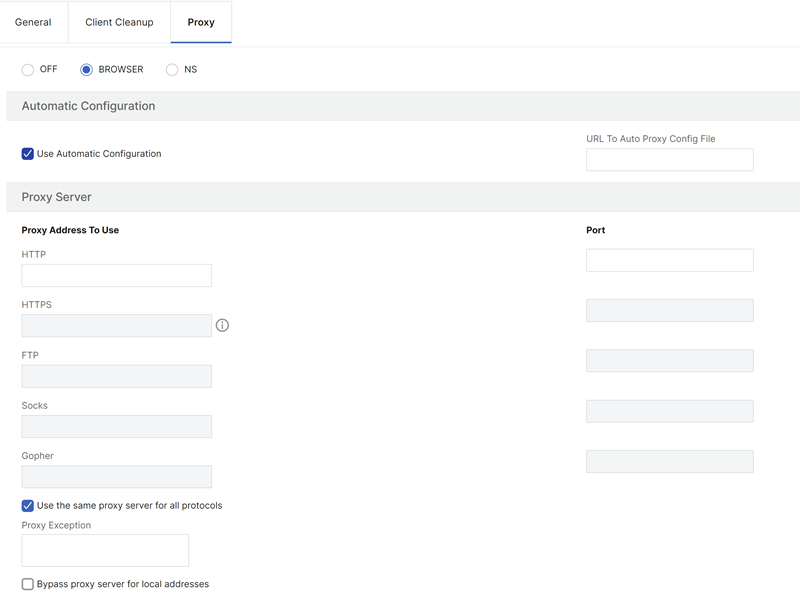Viewport: 800px width, 596px height.
Task: Click the HTTPS port field
Action: pos(669,310)
